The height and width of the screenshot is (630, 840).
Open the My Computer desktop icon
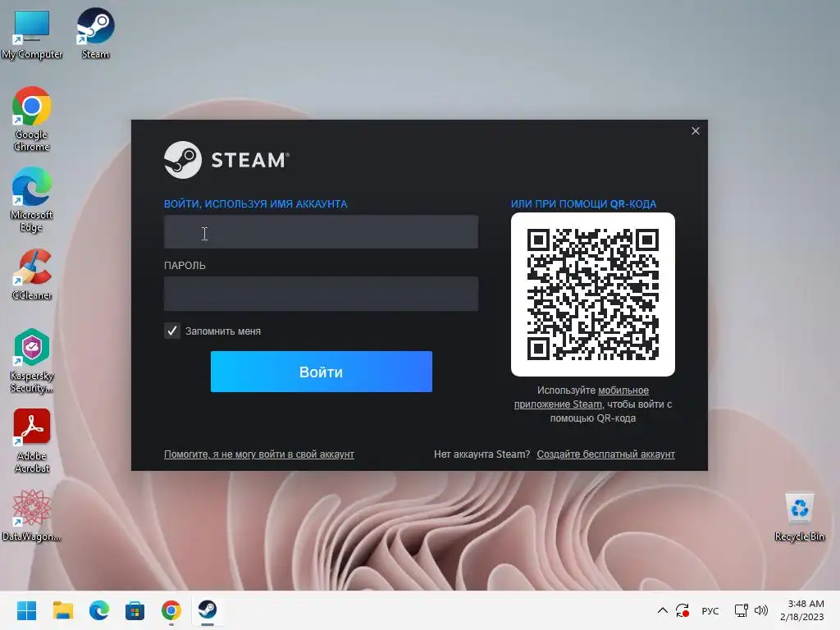(x=32, y=34)
